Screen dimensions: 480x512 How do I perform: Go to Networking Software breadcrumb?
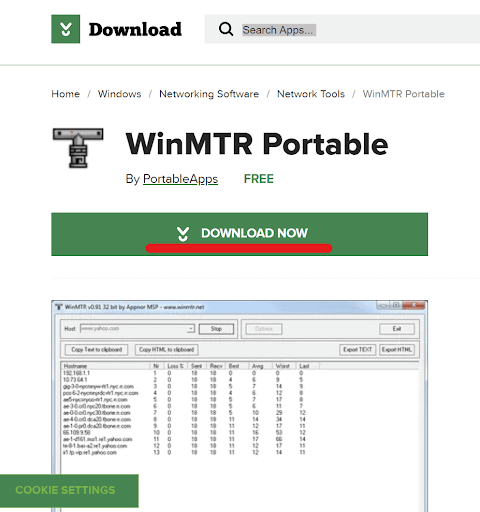[x=209, y=94]
